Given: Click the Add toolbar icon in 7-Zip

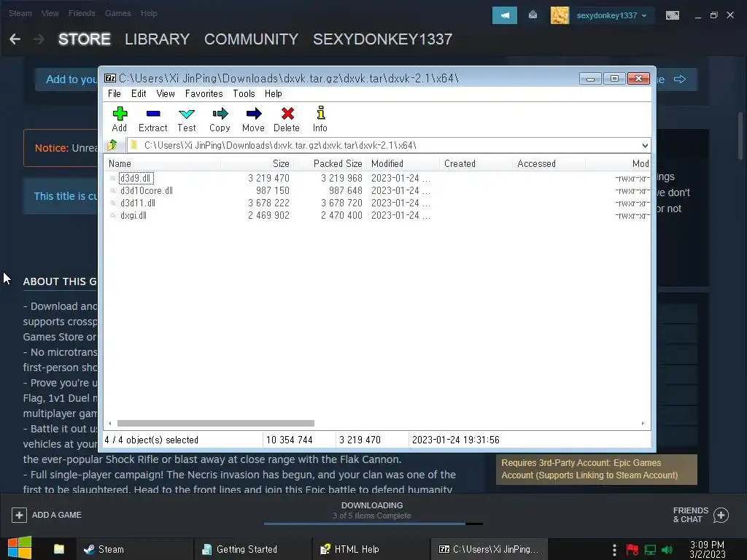Looking at the screenshot, I should coord(120,114).
